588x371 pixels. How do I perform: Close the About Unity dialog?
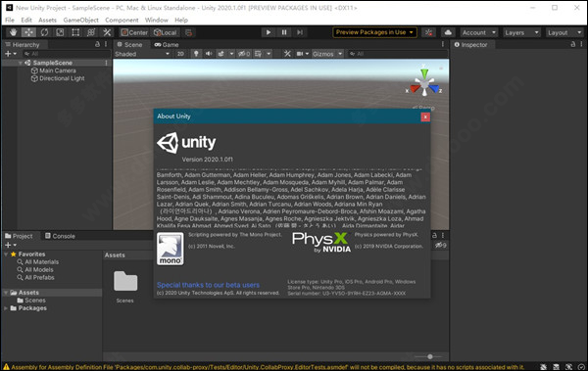[425, 116]
